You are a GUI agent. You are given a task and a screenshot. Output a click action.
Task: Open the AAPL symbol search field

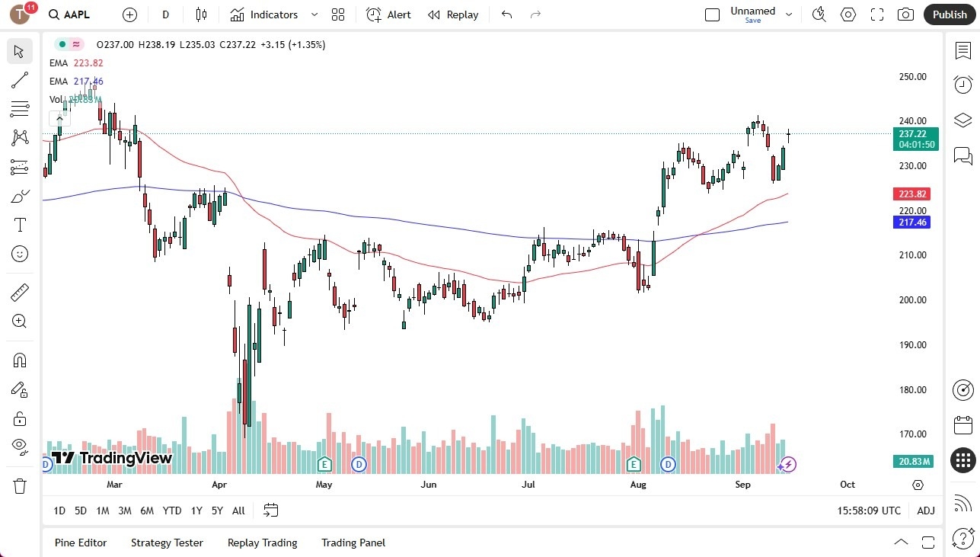click(x=69, y=14)
